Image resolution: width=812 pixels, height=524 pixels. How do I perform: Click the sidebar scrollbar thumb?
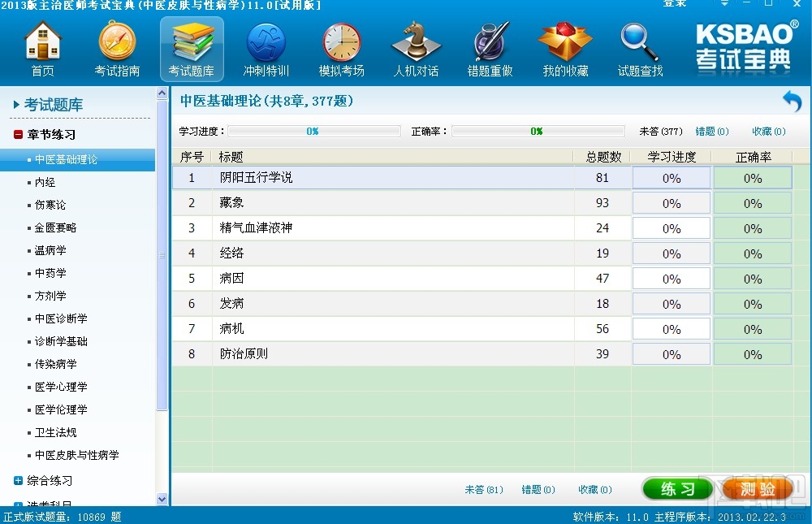coord(162,255)
